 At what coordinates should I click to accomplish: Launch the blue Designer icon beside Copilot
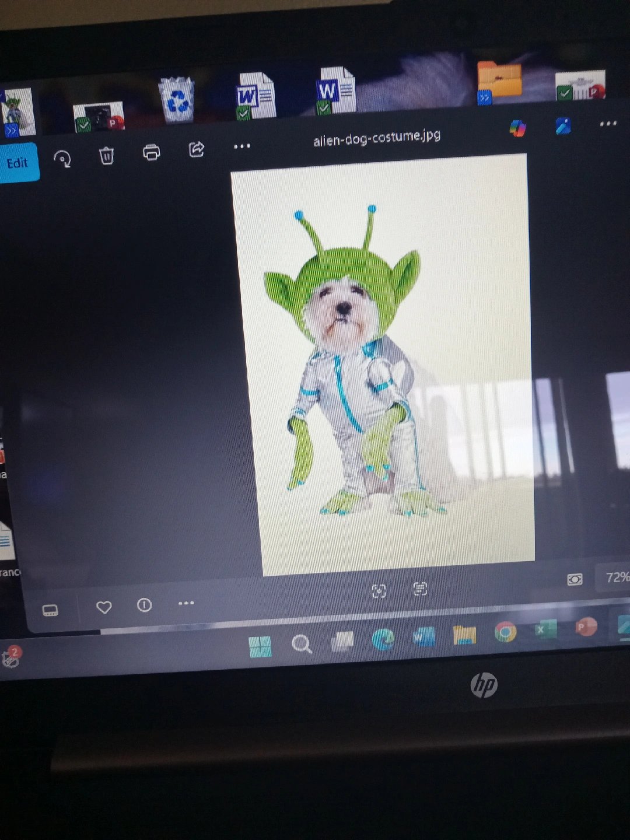[563, 125]
